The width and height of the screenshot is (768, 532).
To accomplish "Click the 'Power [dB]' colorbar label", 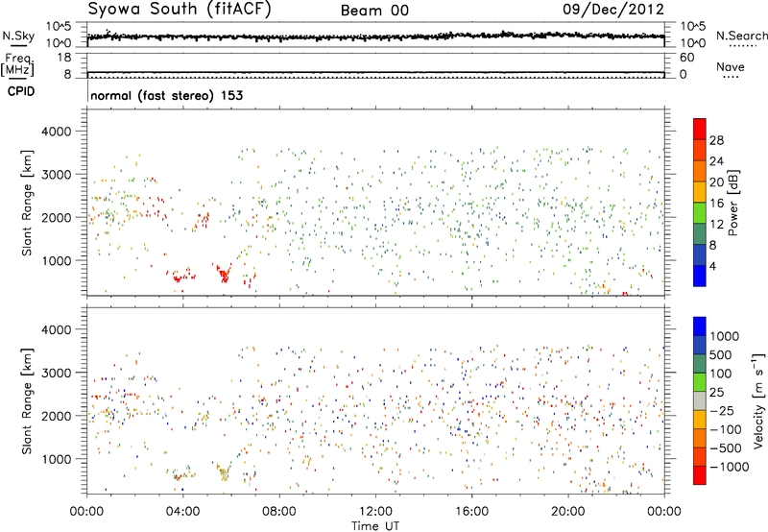I will click(x=732, y=203).
